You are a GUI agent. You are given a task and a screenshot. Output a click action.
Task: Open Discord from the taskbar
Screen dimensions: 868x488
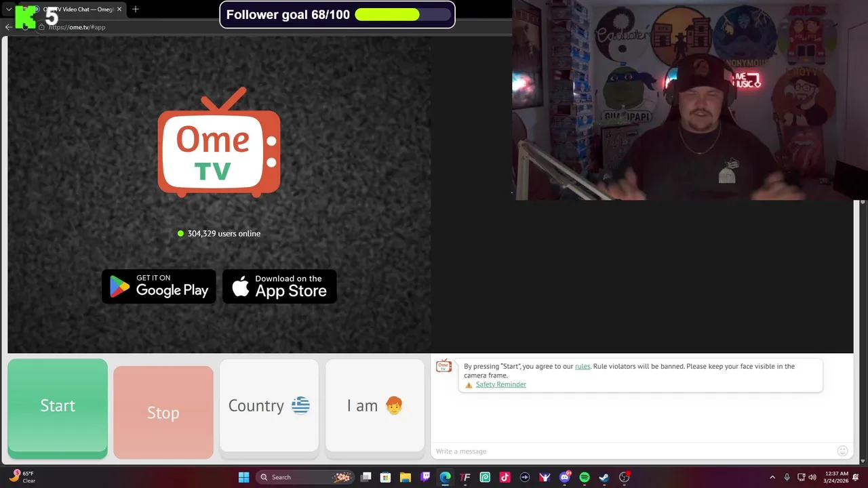tap(565, 477)
